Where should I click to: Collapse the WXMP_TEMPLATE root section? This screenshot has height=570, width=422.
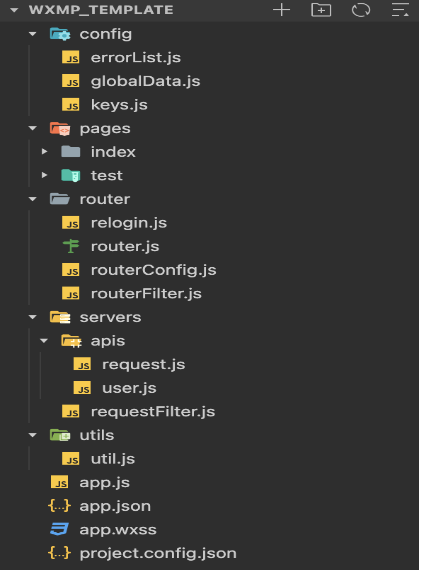14,10
